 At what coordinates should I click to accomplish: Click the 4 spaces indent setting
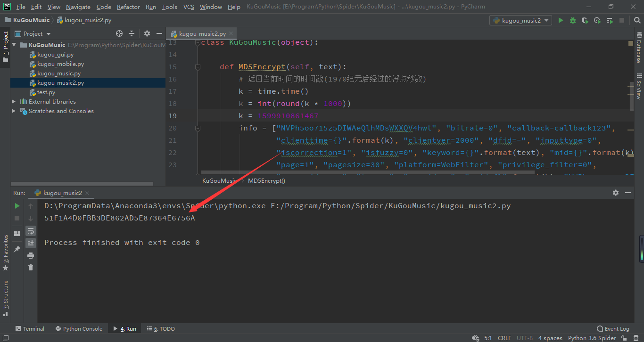550,338
